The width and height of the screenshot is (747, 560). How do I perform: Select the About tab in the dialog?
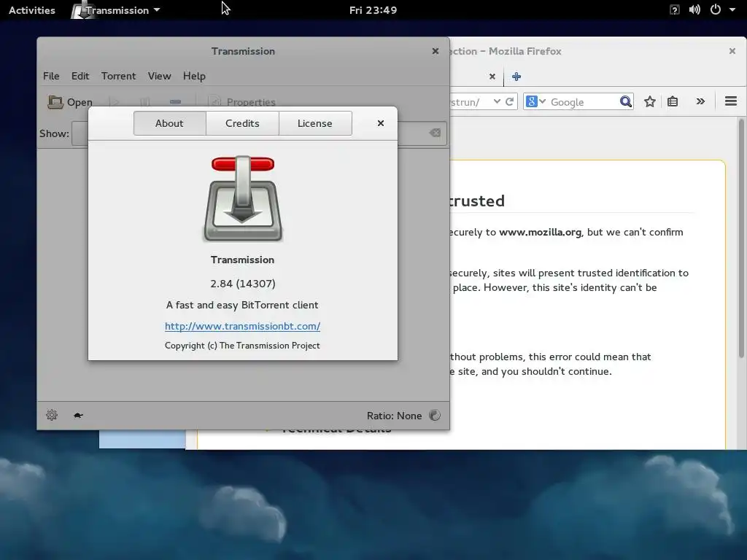tap(169, 123)
